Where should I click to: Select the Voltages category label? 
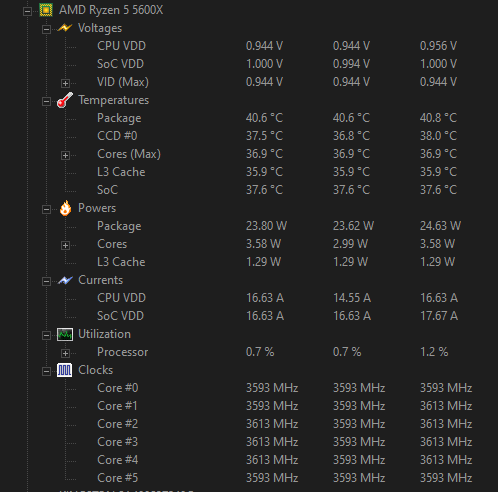click(100, 28)
